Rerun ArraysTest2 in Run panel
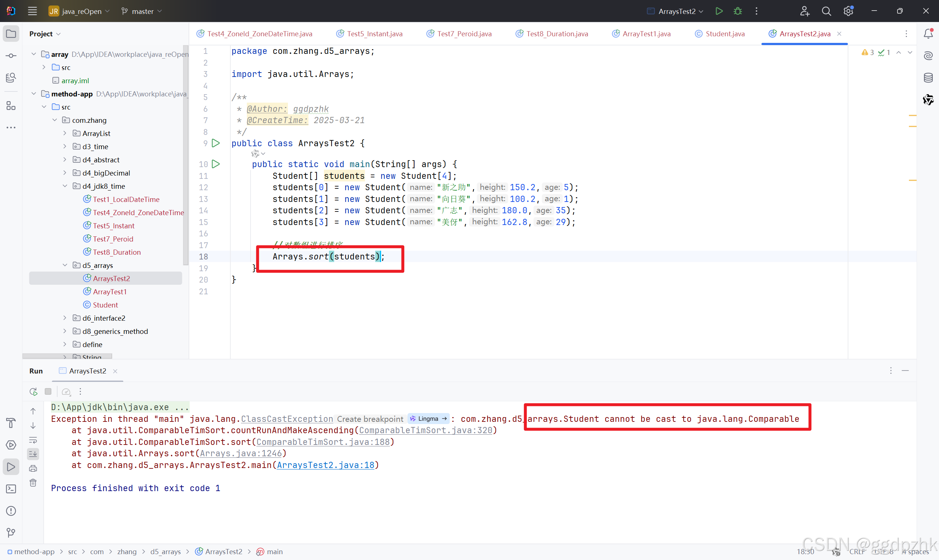 [33, 392]
